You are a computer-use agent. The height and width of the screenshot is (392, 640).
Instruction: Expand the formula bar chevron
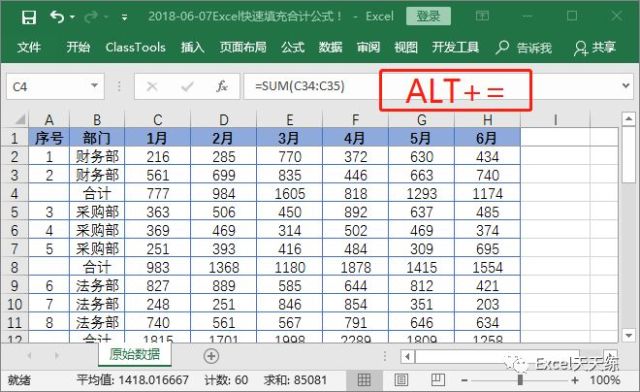click(626, 86)
